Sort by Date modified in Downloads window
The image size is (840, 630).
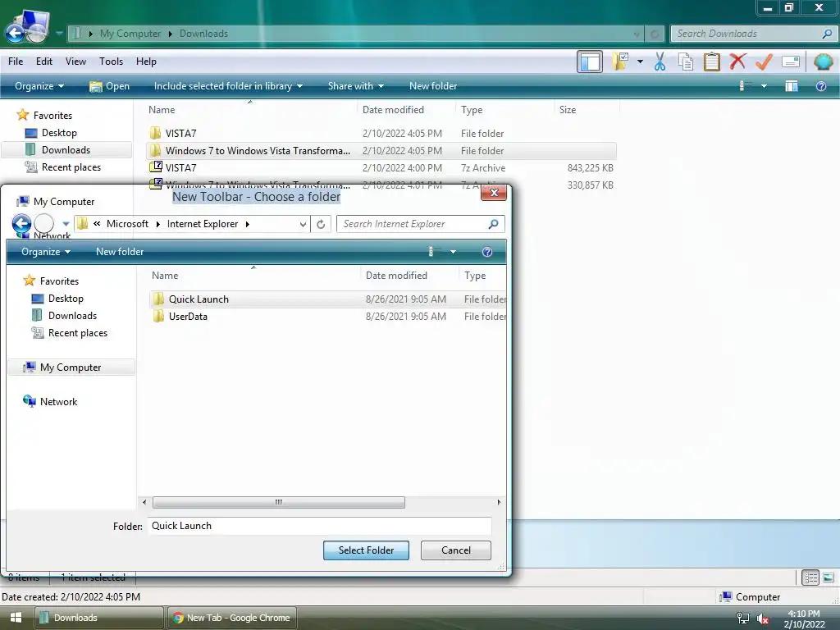pos(393,109)
